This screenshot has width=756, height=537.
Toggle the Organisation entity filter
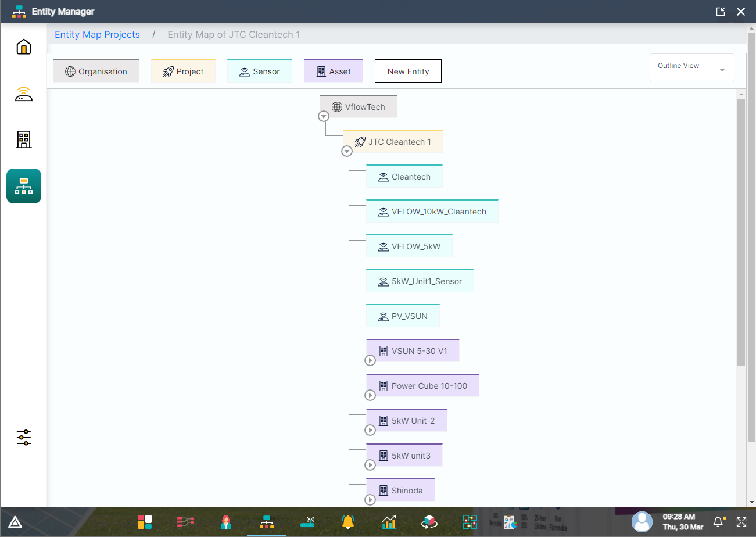96,71
